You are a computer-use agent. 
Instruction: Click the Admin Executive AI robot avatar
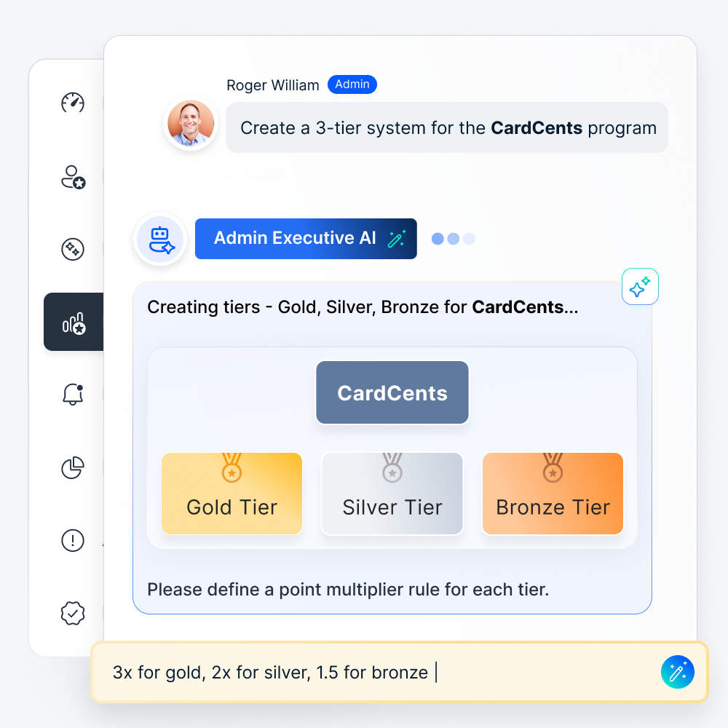point(161,239)
